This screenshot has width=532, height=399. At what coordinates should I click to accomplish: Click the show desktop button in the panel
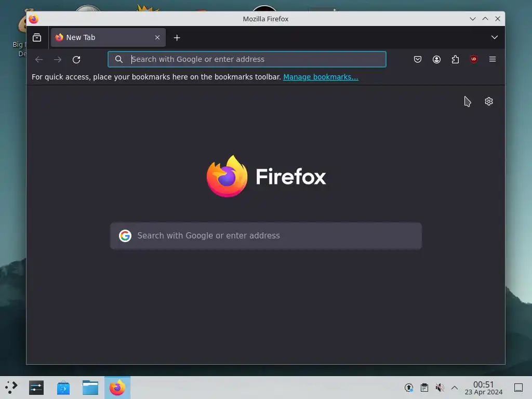(x=518, y=388)
